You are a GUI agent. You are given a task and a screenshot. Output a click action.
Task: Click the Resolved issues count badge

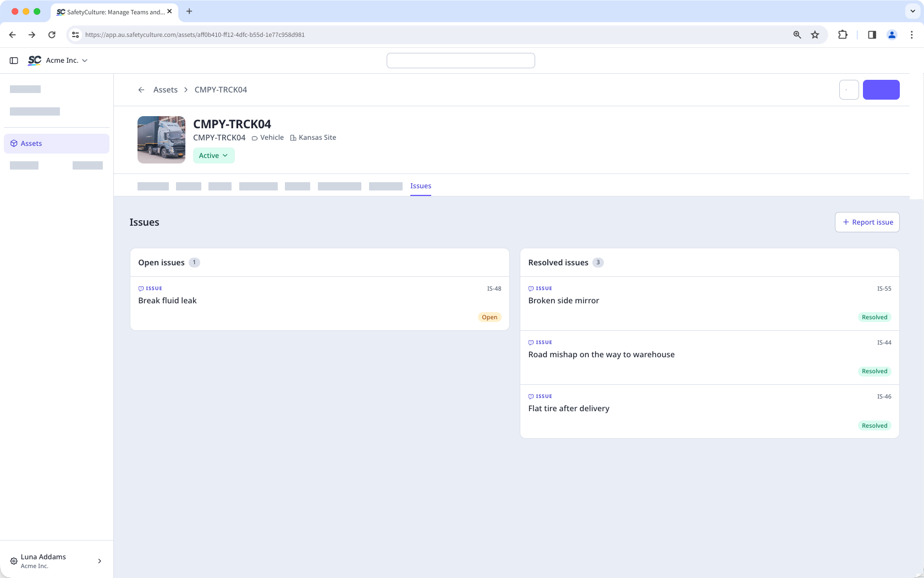coord(598,263)
